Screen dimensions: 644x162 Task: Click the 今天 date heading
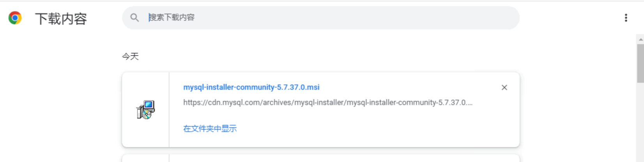130,57
